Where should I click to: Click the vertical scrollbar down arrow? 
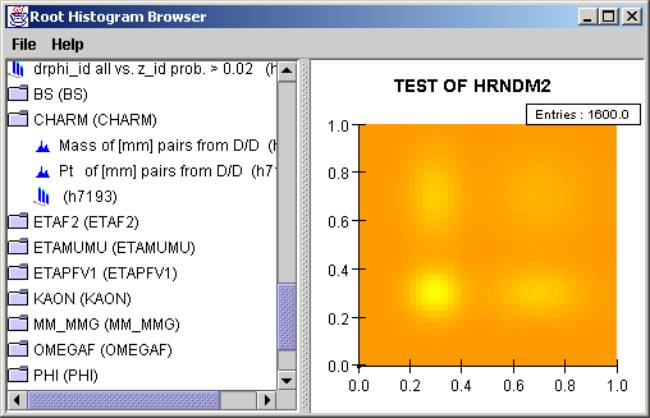pyautogui.click(x=287, y=380)
